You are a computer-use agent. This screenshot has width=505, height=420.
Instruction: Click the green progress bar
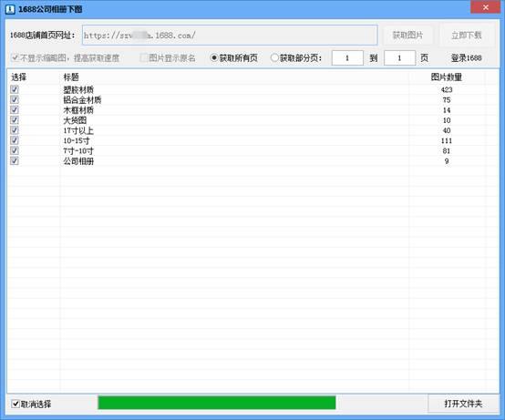point(217,403)
